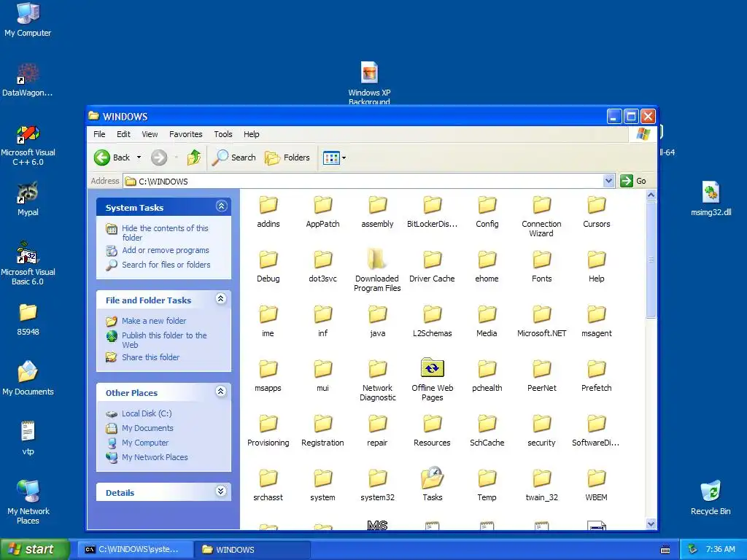
Task: Select the Offline Web Pages folder
Action: (x=432, y=379)
